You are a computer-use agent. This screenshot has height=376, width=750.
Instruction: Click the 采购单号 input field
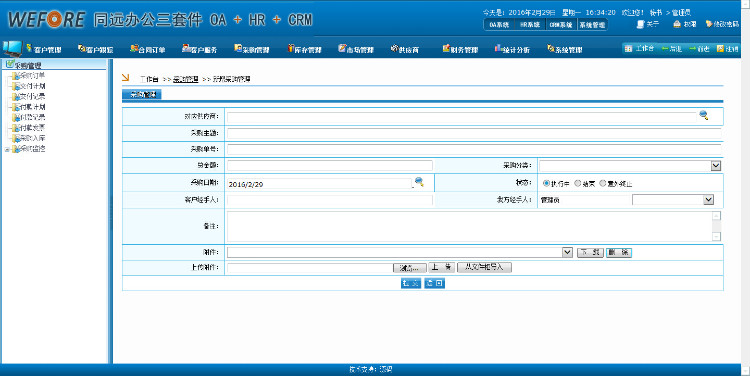point(474,150)
